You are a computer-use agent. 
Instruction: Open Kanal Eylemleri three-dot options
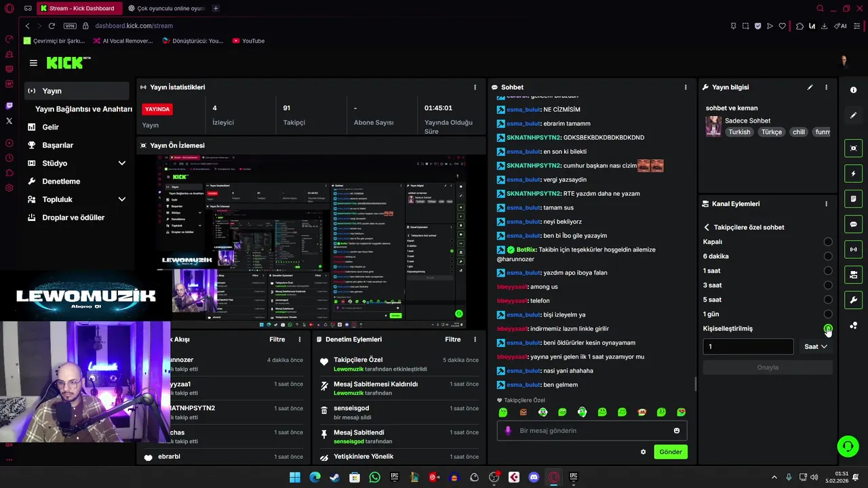(x=826, y=204)
